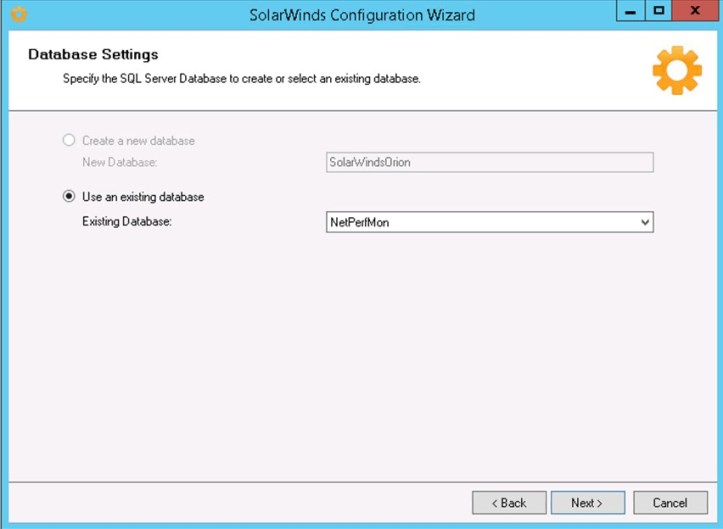Maximize the Configuration Wizard window
The image size is (723, 529).
[659, 13]
